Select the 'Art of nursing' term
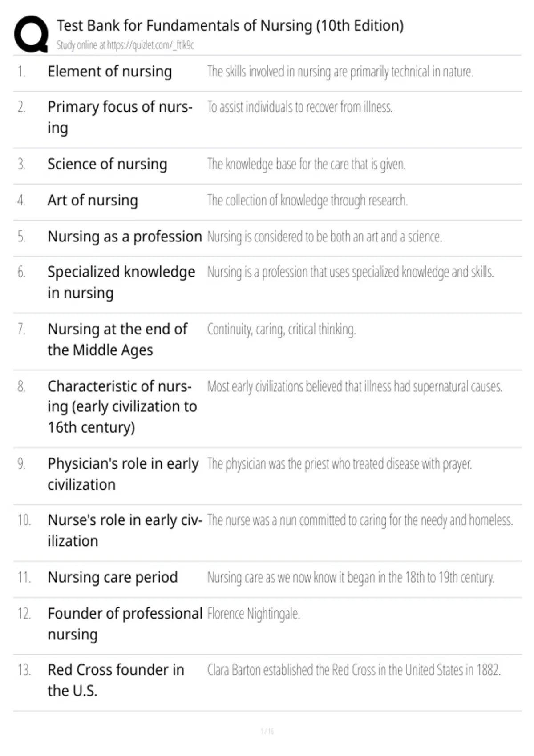Viewport: 534px width, 756px height. [93, 201]
